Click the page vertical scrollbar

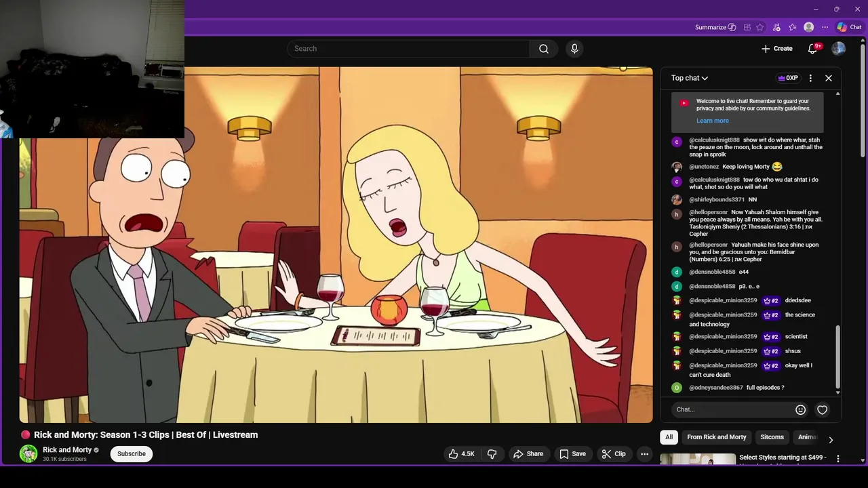[x=863, y=102]
